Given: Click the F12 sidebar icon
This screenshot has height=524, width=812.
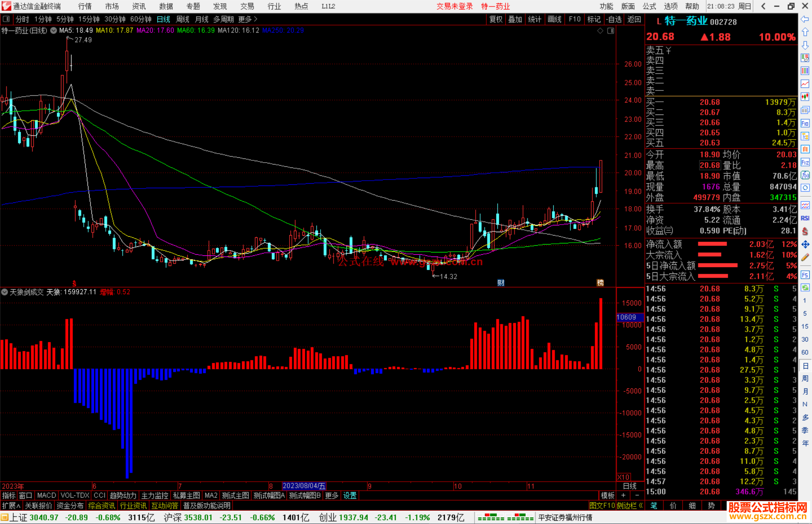Looking at the screenshot, I should coord(805,162).
